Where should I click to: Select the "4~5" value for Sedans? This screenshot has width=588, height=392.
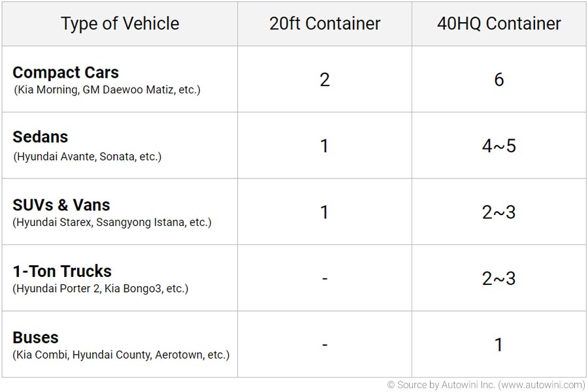[x=498, y=146]
